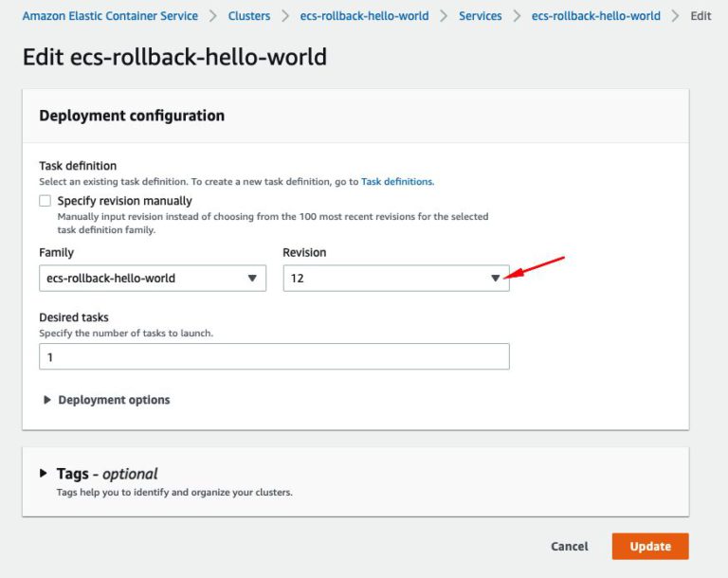Click the Task definition label

tap(78, 166)
